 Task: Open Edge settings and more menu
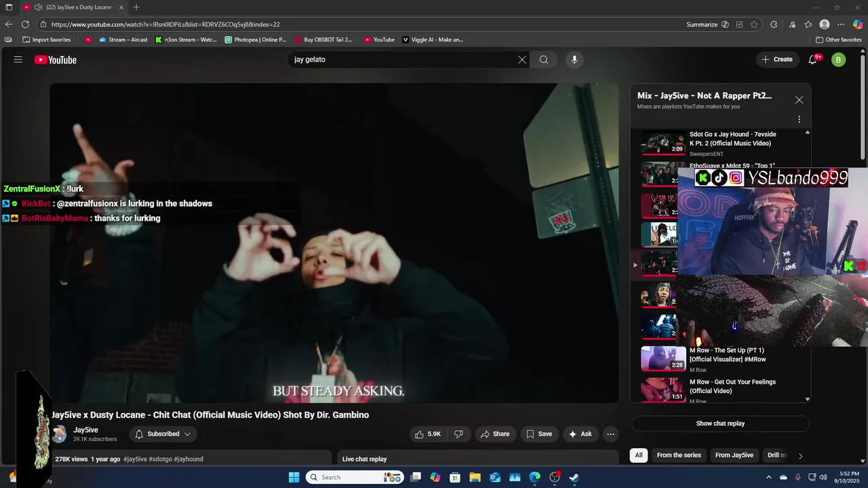tap(841, 24)
